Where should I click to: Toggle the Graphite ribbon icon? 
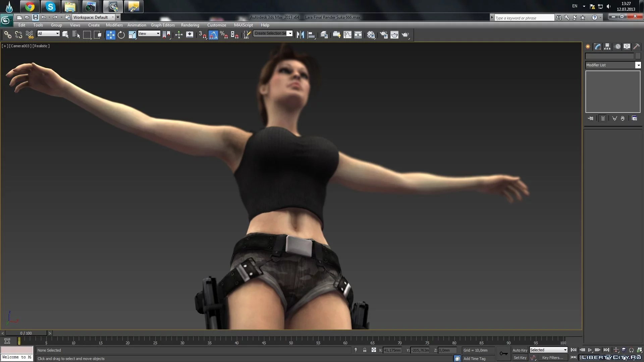336,35
